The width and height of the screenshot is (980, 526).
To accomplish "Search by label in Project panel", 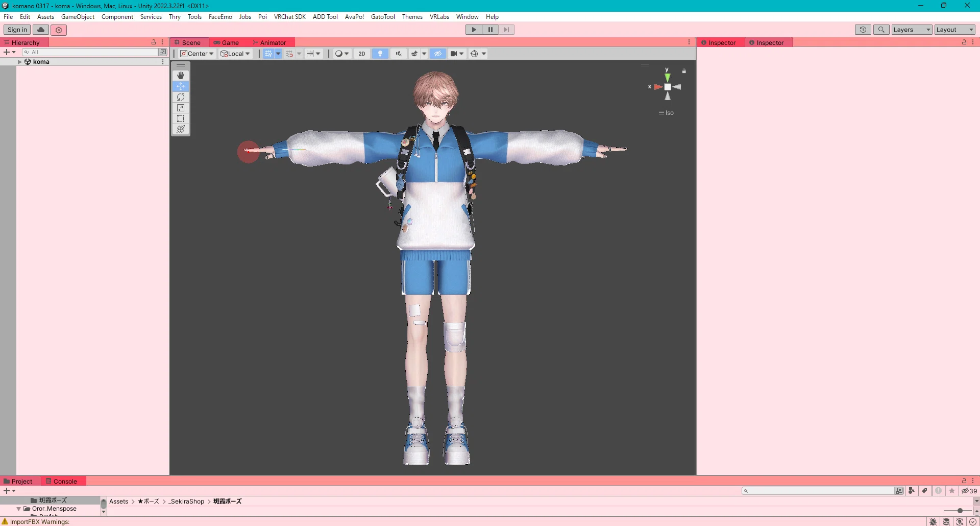I will coord(925,491).
